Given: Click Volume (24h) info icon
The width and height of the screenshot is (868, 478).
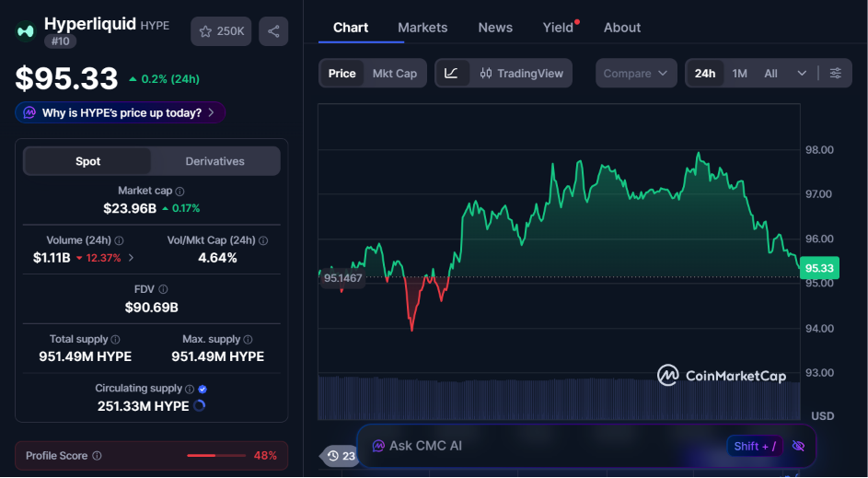Looking at the screenshot, I should (119, 240).
